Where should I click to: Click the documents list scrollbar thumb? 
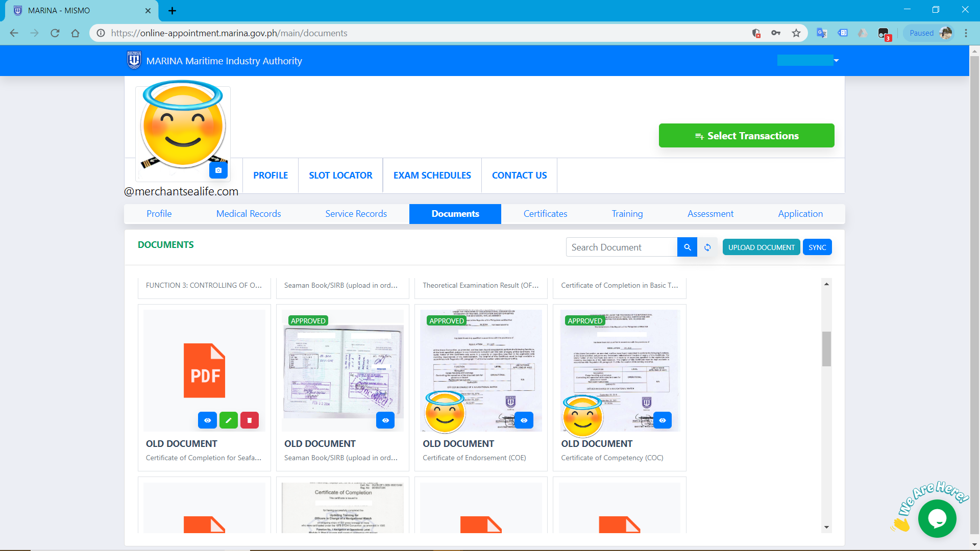click(826, 349)
